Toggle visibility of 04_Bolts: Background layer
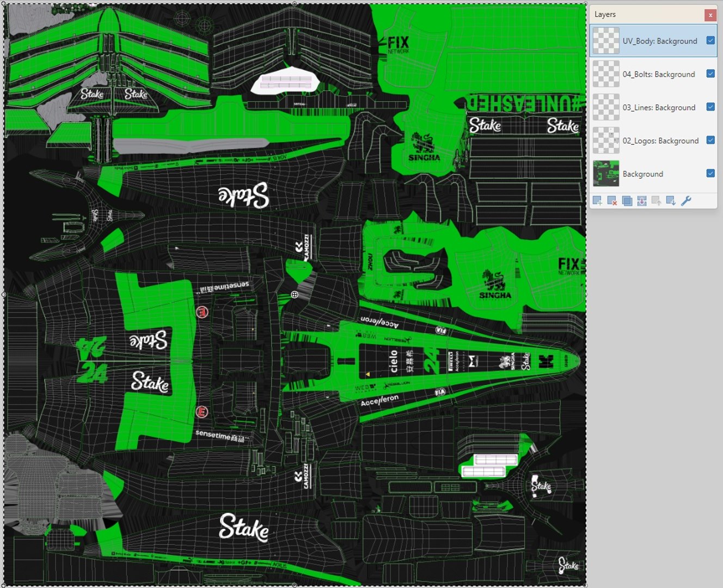The image size is (723, 588). 710,73
